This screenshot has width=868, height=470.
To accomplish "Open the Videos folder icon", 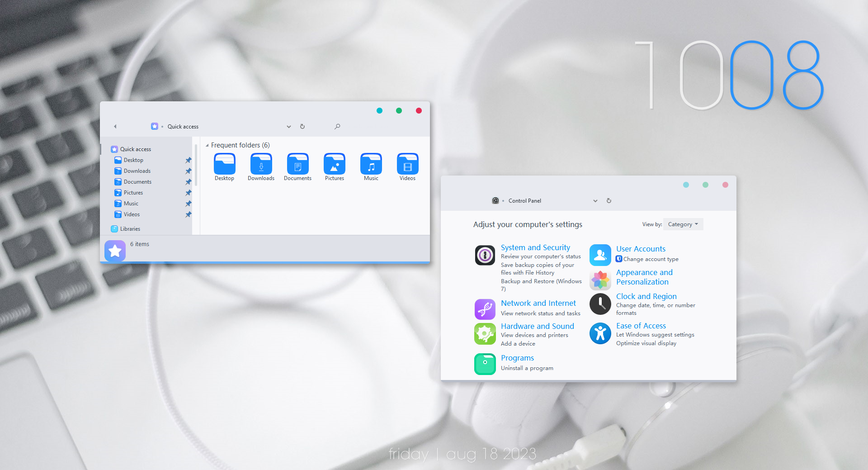I will point(407,164).
